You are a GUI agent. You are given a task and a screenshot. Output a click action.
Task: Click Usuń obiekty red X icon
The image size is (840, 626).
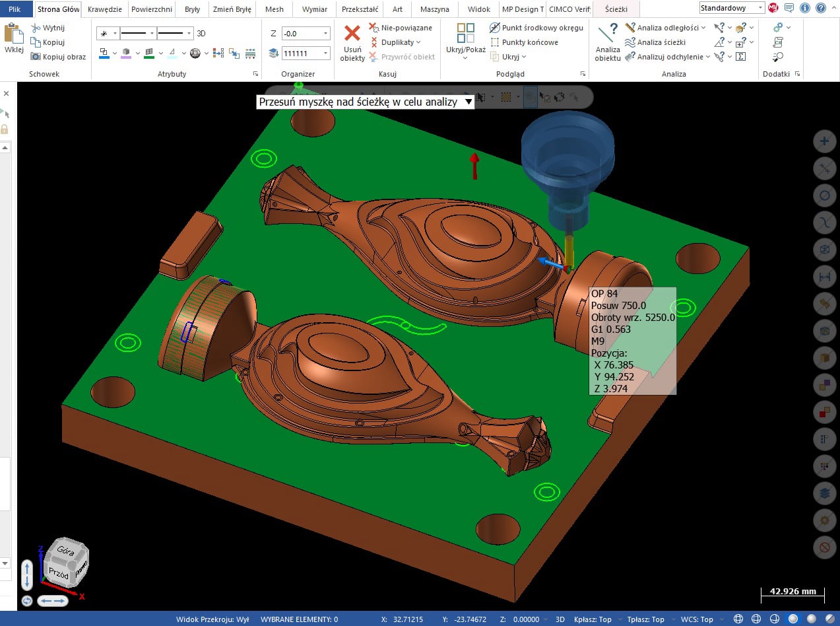pyautogui.click(x=352, y=34)
